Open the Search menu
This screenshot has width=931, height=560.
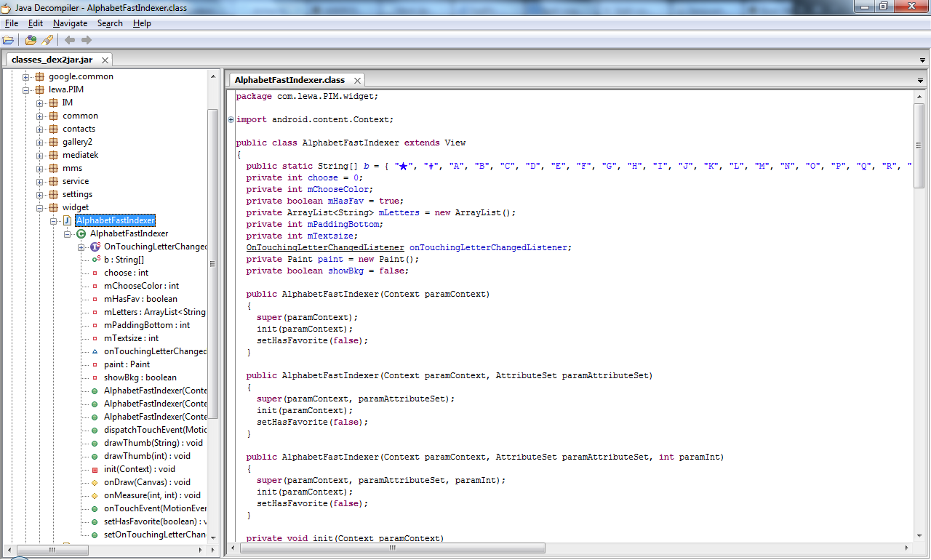pyautogui.click(x=110, y=23)
